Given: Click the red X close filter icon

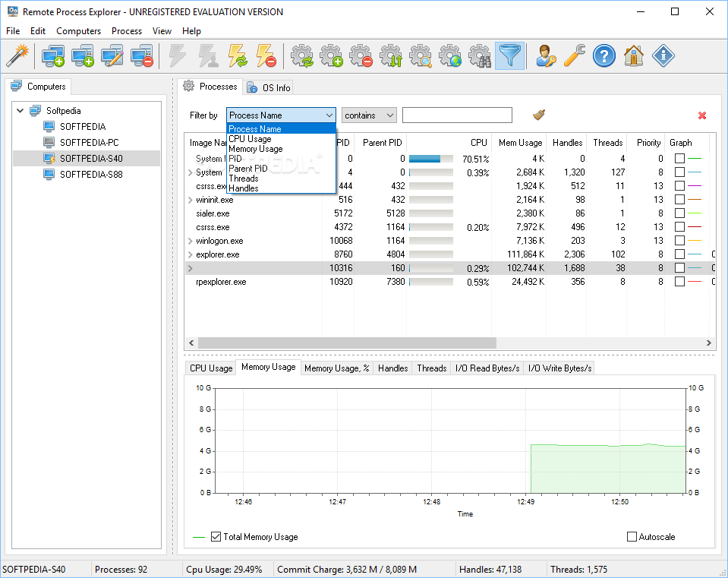Looking at the screenshot, I should click(x=702, y=115).
